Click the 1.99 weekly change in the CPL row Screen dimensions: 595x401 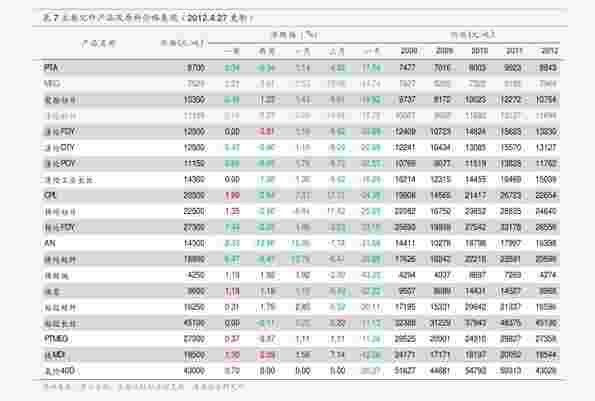click(232, 196)
